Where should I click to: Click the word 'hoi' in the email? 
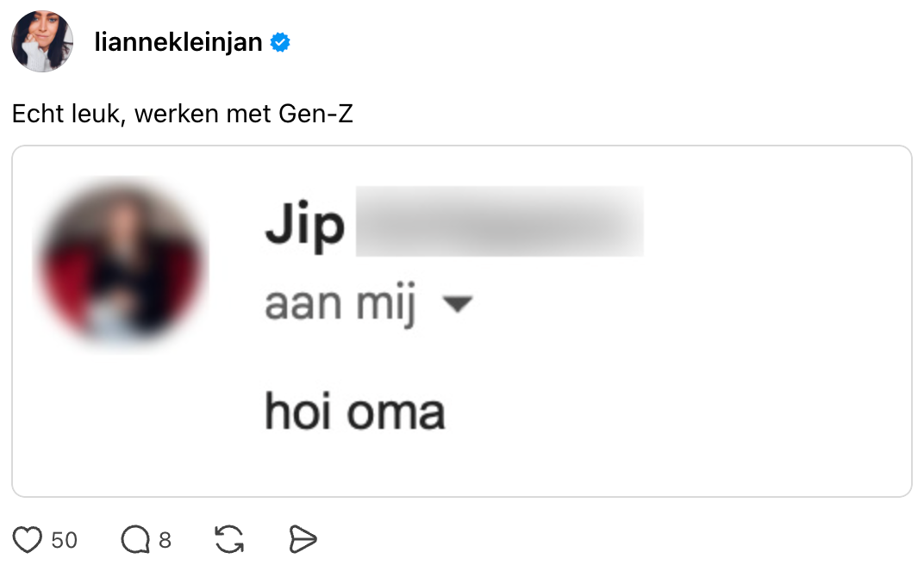299,412
